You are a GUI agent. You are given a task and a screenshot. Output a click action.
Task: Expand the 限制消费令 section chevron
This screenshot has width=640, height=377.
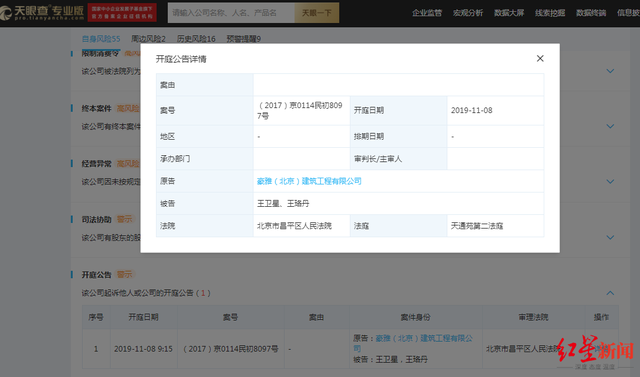pyautogui.click(x=610, y=71)
